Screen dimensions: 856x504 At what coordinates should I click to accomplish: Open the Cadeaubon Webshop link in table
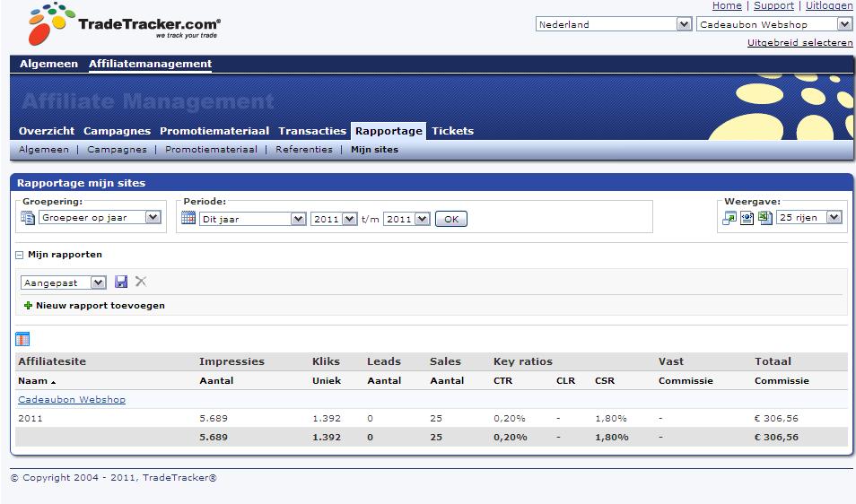[72, 399]
